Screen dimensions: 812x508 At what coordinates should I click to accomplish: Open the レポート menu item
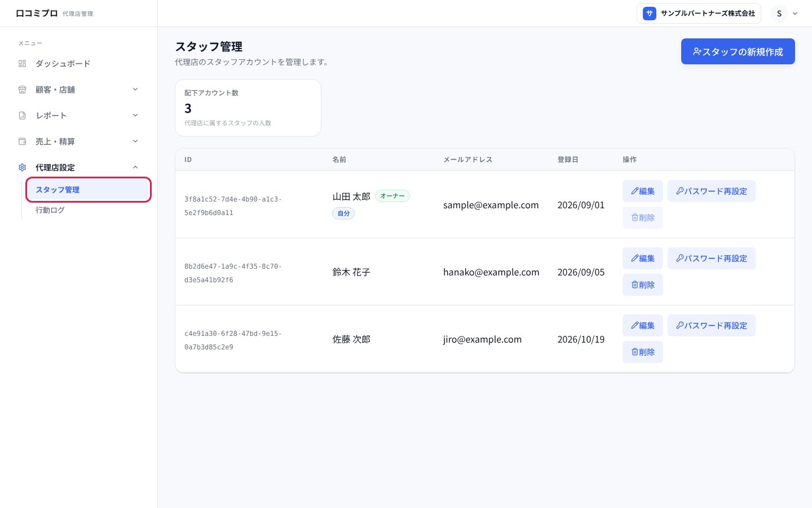click(79, 116)
